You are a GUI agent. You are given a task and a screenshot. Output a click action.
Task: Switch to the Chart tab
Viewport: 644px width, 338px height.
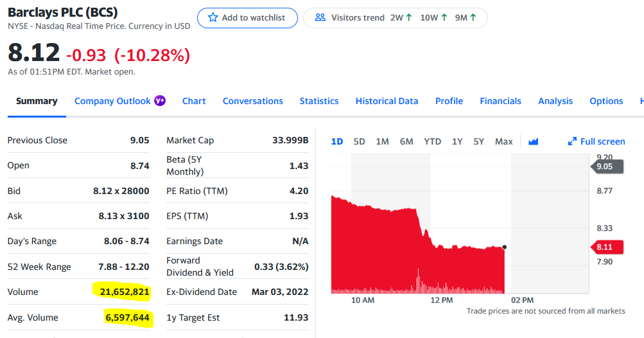point(194,101)
